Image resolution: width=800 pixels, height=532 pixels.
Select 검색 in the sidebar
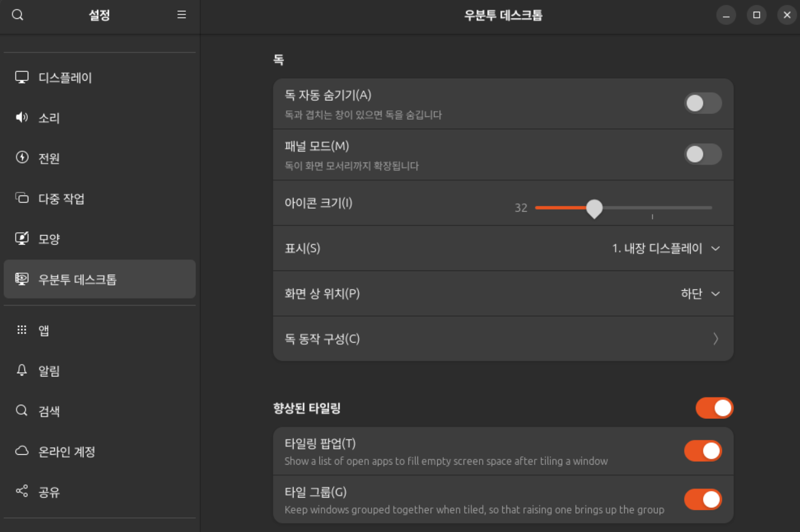99,411
